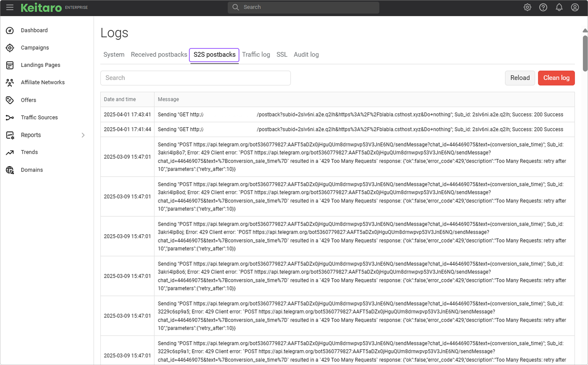This screenshot has width=588, height=365.
Task: Click the Dashboard gauge icon
Action: coord(10,31)
